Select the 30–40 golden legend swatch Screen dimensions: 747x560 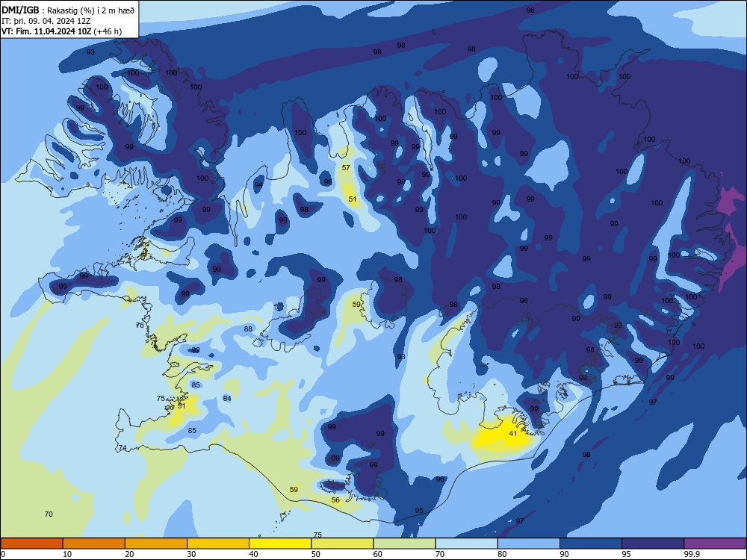click(218, 544)
